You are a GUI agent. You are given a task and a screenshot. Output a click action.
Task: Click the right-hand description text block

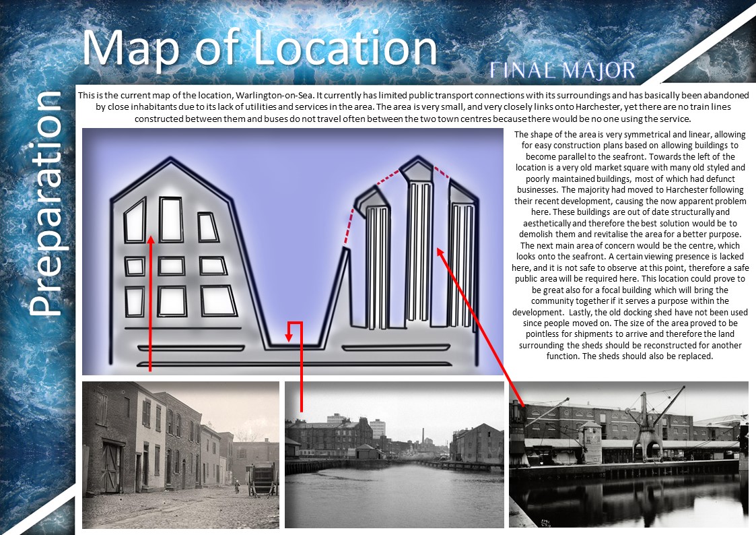coord(628,246)
